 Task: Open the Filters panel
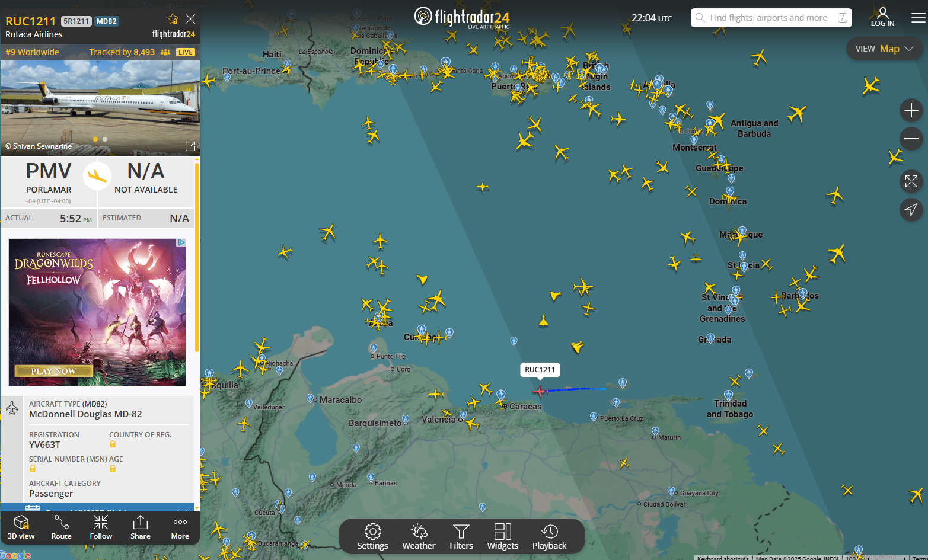461,537
